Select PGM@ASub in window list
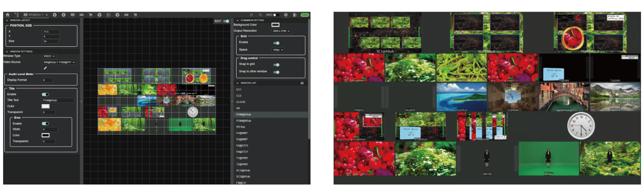The image size is (644, 196). click(x=271, y=115)
